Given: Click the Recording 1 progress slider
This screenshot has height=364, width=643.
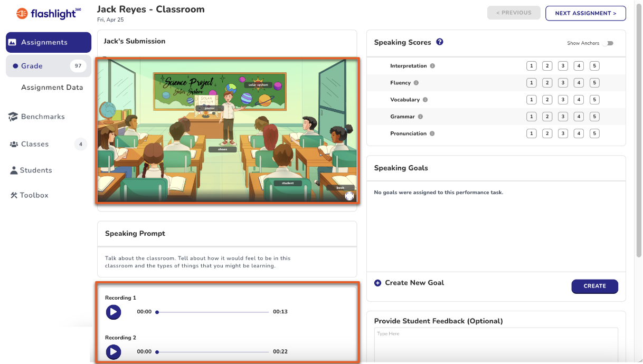Looking at the screenshot, I should 213,312.
